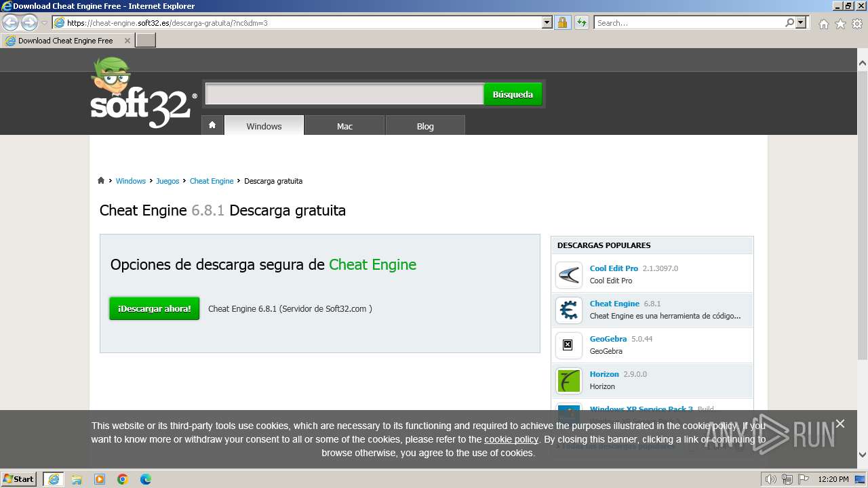Expand the address bar autocomplete dropdown
868x488 pixels.
click(547, 23)
